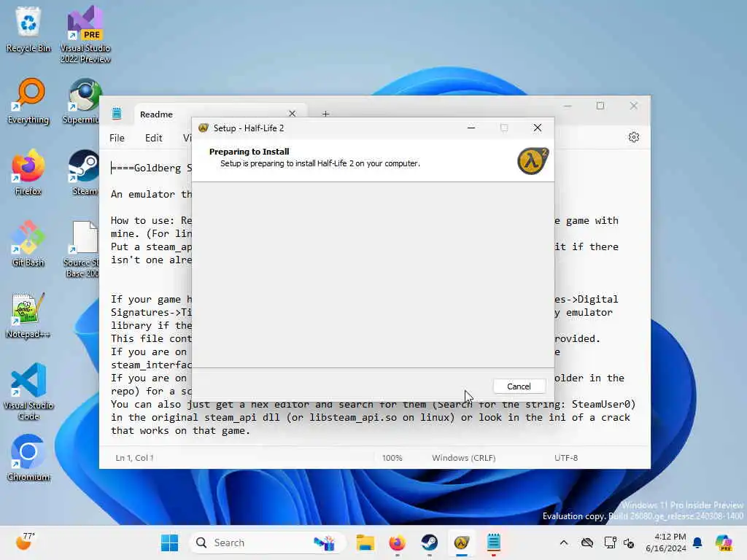Close the Half-Life 2 setup window
The image size is (747, 560).
pyautogui.click(x=538, y=128)
